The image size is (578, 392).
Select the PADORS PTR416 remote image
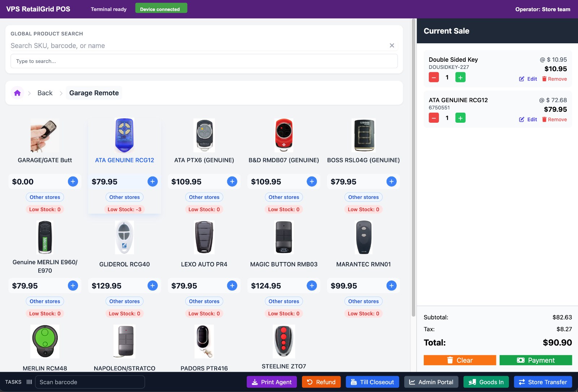204,341
